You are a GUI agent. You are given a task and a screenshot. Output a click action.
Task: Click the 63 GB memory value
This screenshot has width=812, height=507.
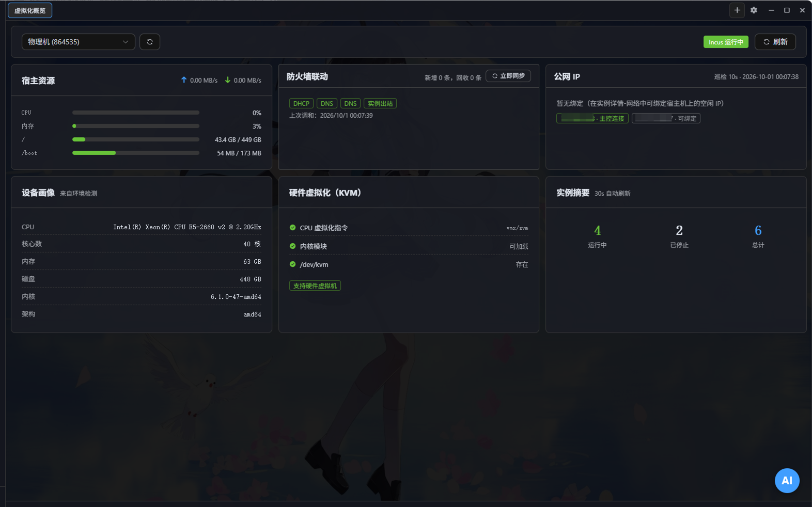[x=252, y=262]
